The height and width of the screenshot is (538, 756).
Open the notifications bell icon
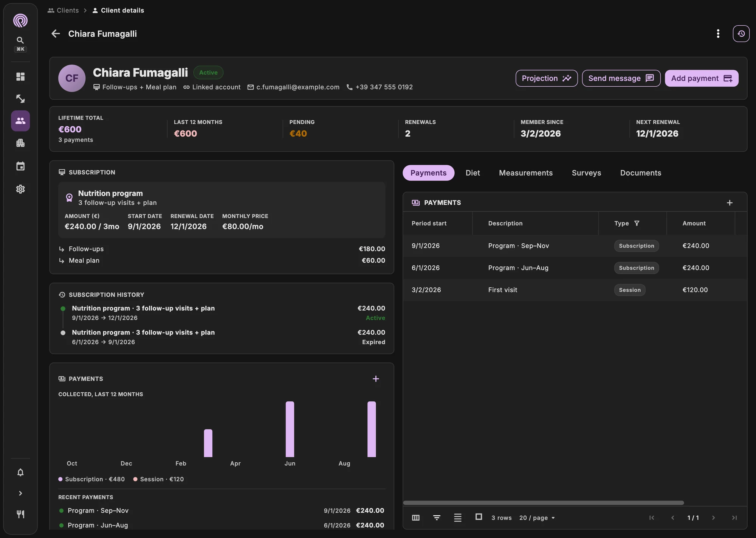pos(20,473)
